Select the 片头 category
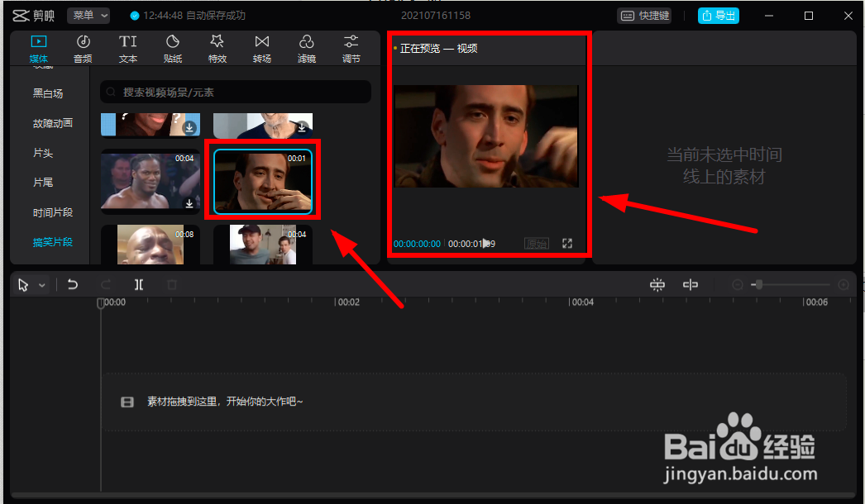 pos(43,153)
